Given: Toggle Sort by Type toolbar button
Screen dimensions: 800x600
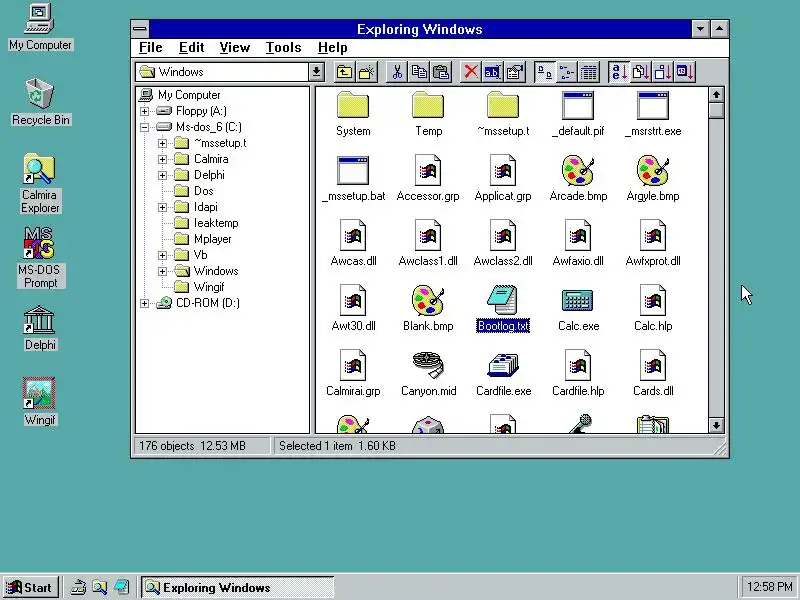Looking at the screenshot, I should (x=640, y=72).
